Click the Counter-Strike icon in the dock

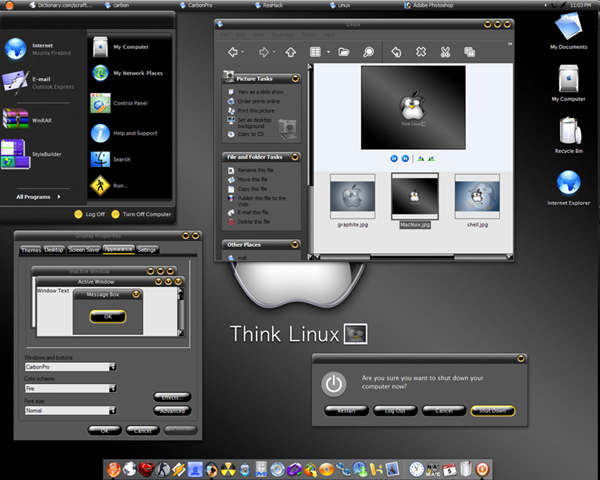point(163,469)
